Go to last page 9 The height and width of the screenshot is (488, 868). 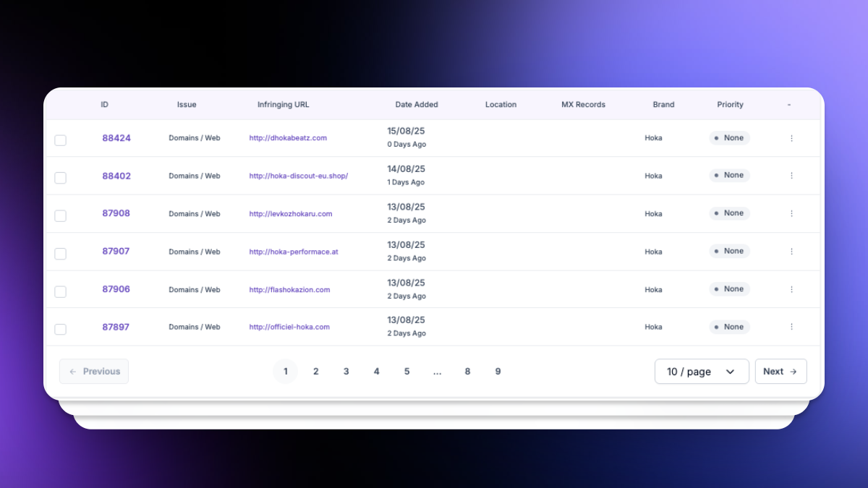498,372
